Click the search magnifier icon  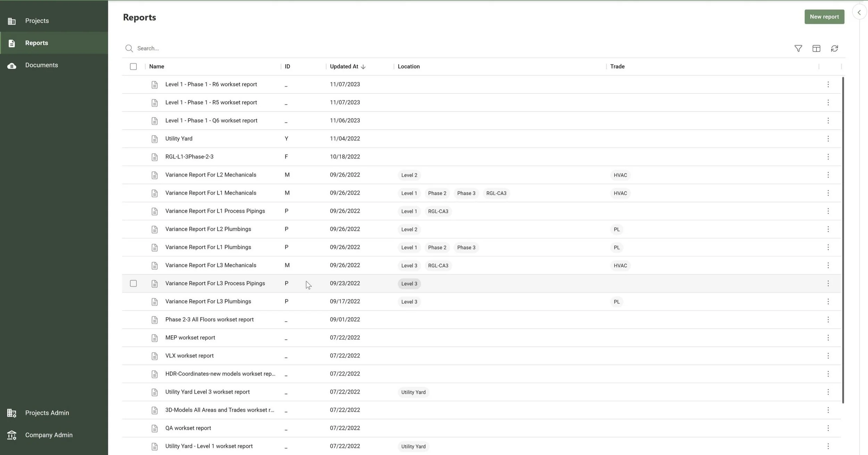tap(129, 49)
